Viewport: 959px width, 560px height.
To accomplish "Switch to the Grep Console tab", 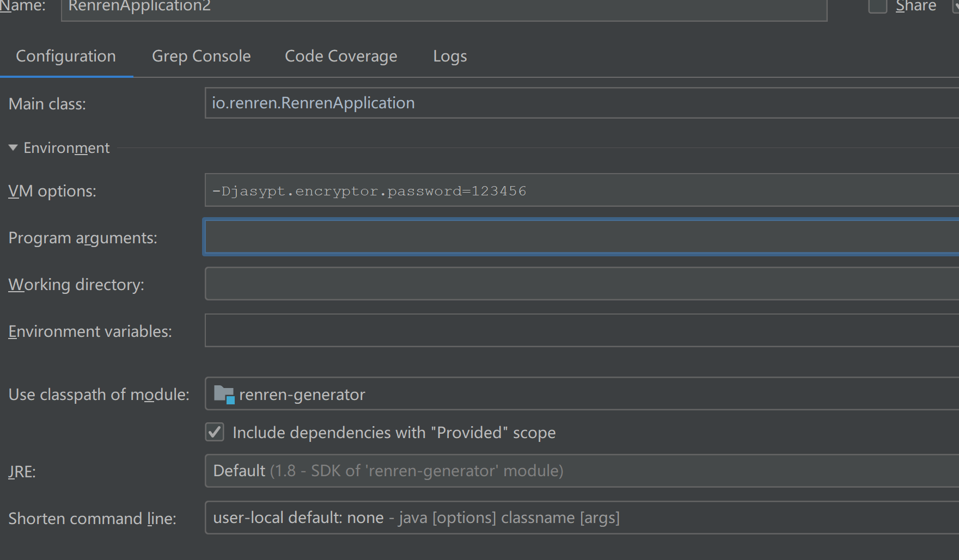I will tap(201, 56).
